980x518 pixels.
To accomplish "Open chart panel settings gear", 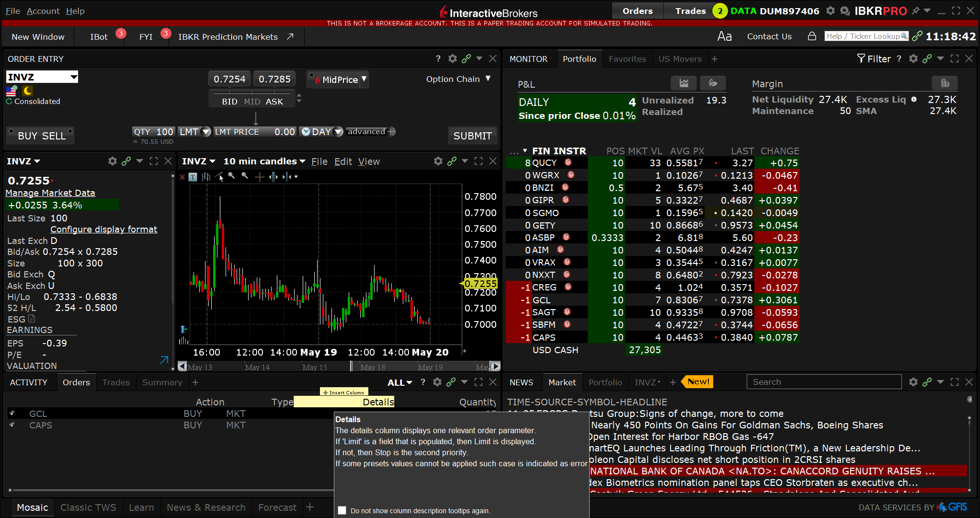I will coord(438,161).
